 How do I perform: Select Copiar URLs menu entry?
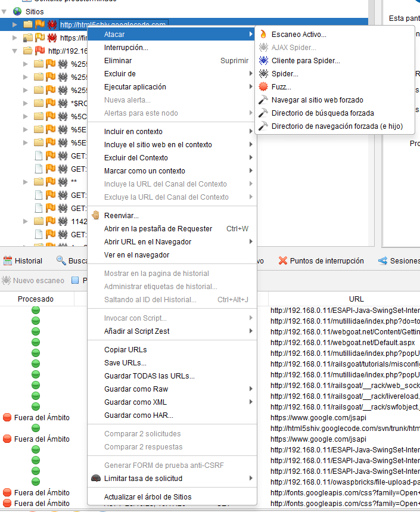coord(125,350)
